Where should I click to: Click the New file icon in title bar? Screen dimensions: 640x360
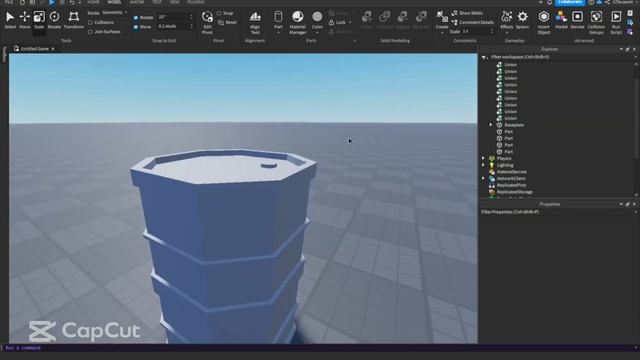pos(22,2)
